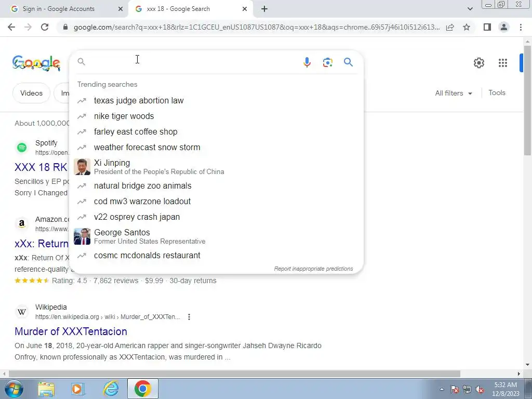Show hidden system tray icons arrow
This screenshot has height=399, width=532.
[x=442, y=389]
